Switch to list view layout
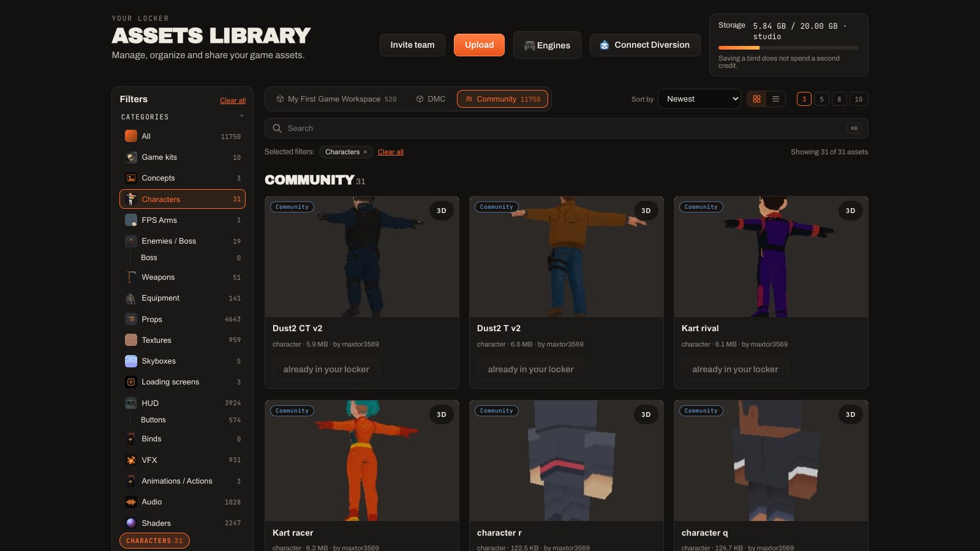 tap(775, 99)
